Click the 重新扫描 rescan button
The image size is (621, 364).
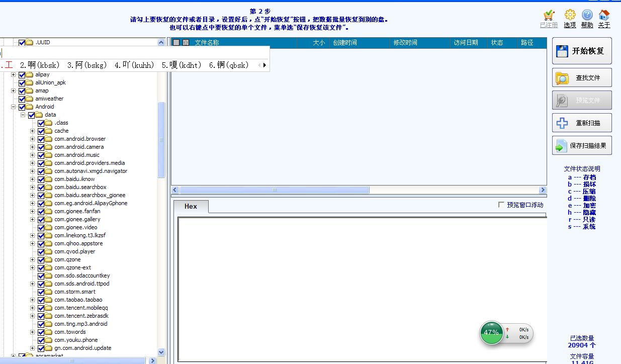[x=582, y=123]
